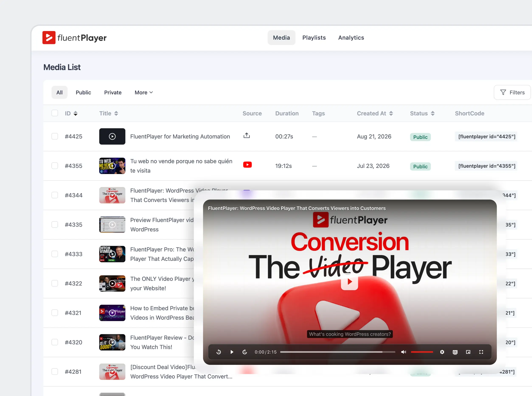Open thumbnail for media #4333
The height and width of the screenshot is (396, 532).
coord(112,254)
